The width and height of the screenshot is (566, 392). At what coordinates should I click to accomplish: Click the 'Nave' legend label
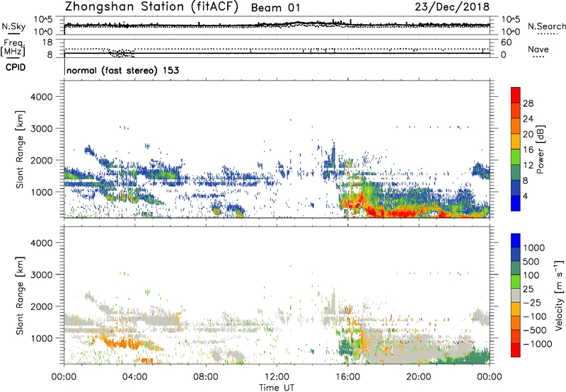(538, 49)
